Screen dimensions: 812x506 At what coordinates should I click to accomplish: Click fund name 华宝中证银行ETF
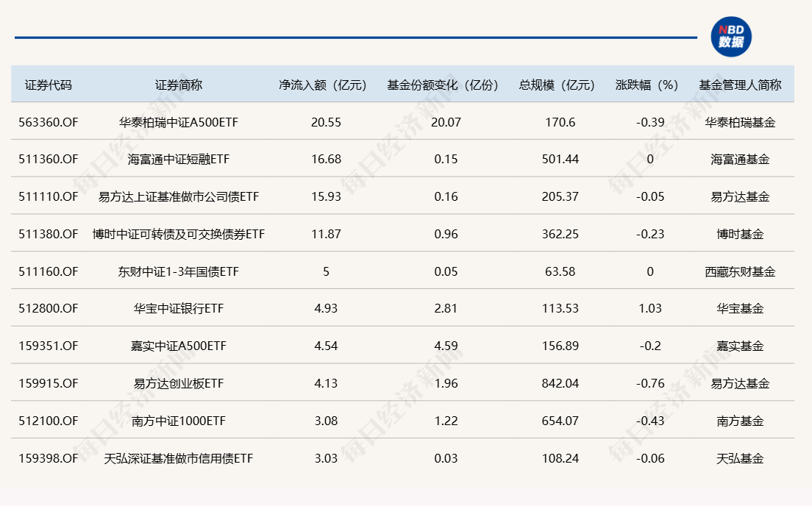(179, 309)
